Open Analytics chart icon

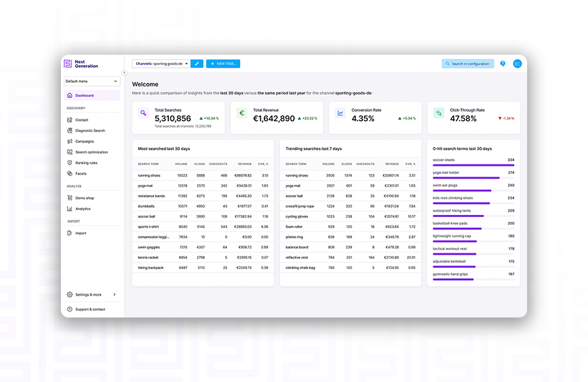pyautogui.click(x=70, y=209)
